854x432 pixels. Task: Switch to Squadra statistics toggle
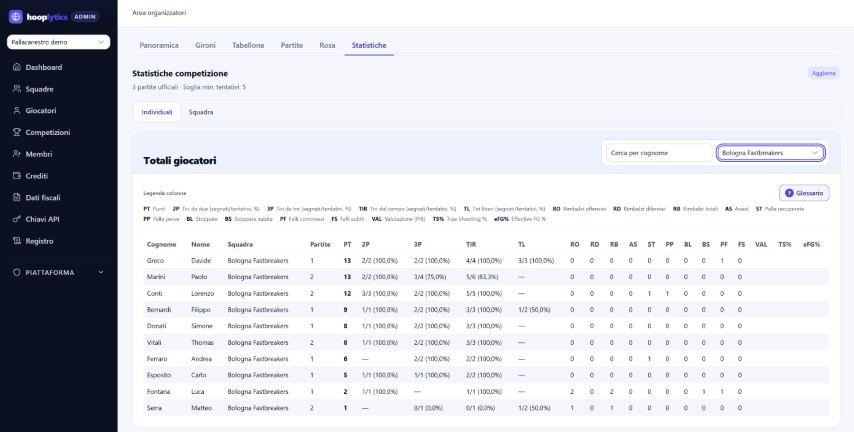pyautogui.click(x=201, y=112)
